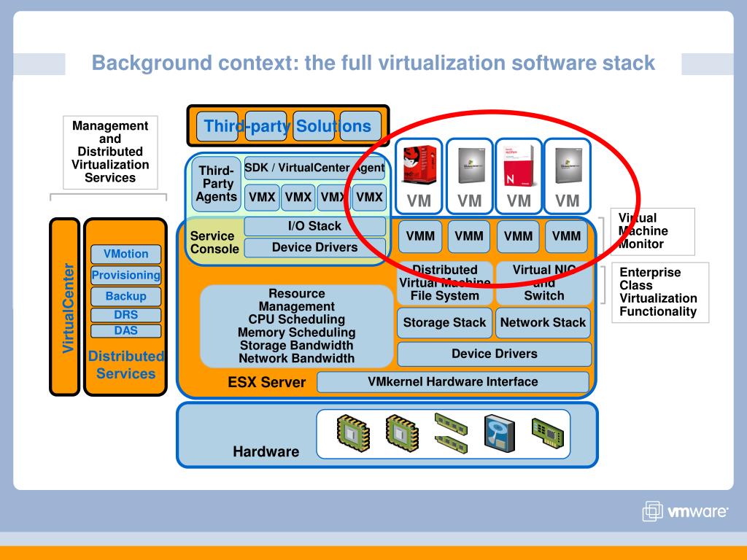Click the VMM box under the Novell VM
This screenshot has height=560, width=747.
point(519,236)
